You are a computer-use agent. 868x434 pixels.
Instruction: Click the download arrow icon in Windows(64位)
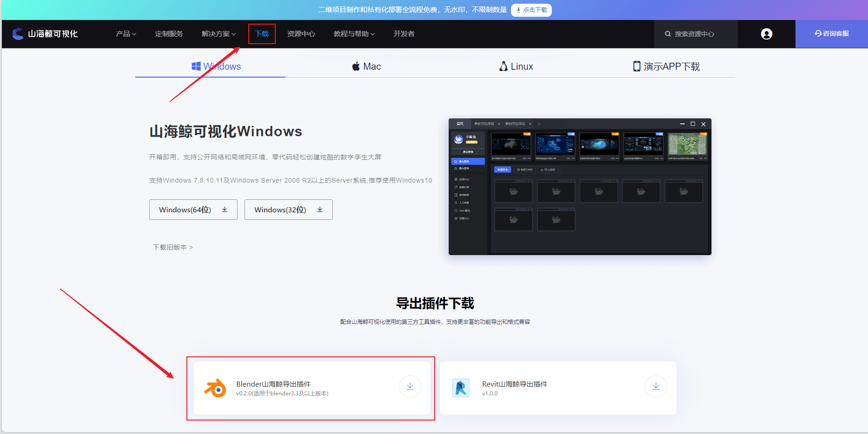(x=225, y=210)
